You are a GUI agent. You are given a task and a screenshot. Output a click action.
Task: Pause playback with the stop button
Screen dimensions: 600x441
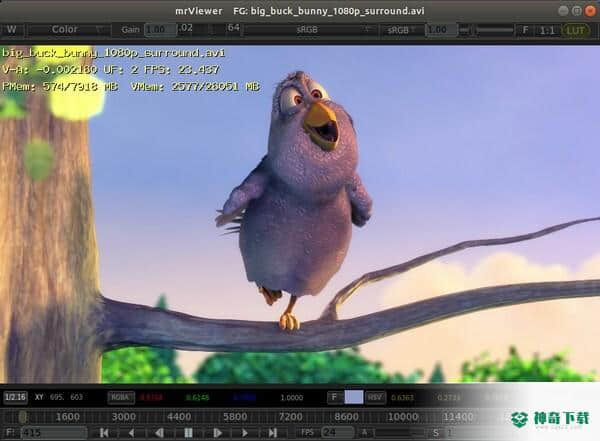pos(188,433)
